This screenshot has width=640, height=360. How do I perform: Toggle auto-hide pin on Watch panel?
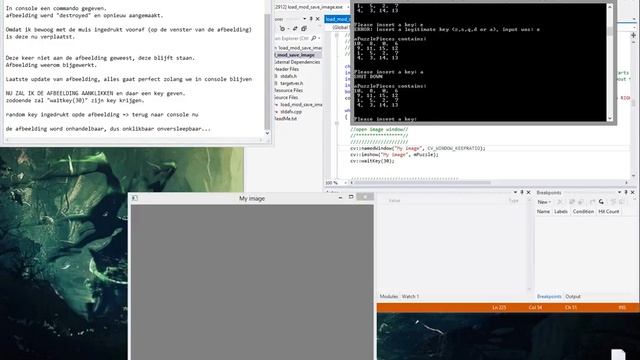pyautogui.click(x=522, y=192)
